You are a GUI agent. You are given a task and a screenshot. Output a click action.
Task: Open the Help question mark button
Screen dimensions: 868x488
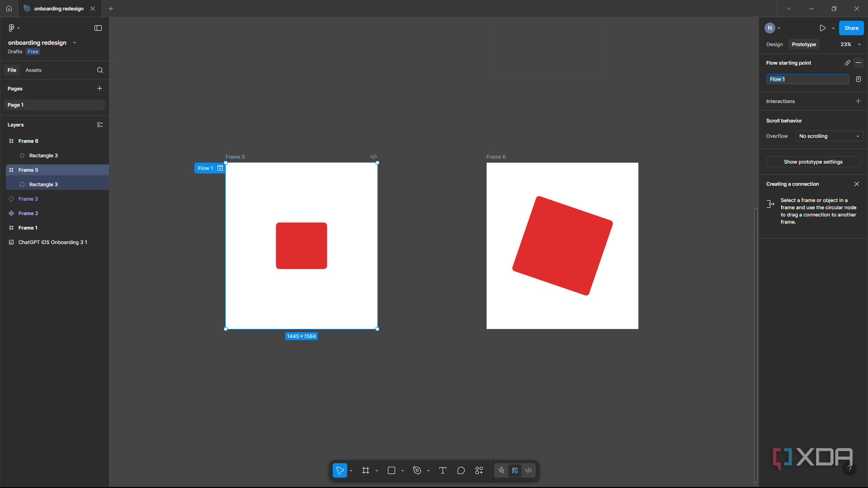point(849,469)
